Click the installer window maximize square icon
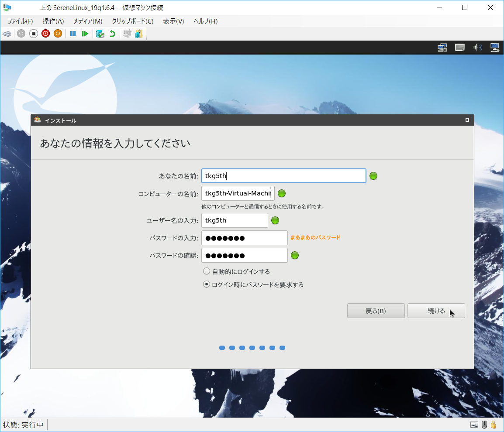 (467, 120)
